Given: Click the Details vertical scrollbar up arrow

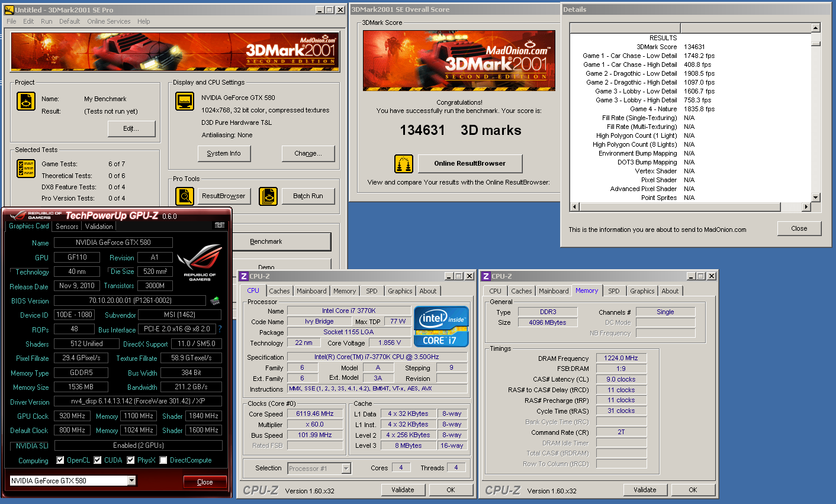Looking at the screenshot, I should tap(815, 28).
